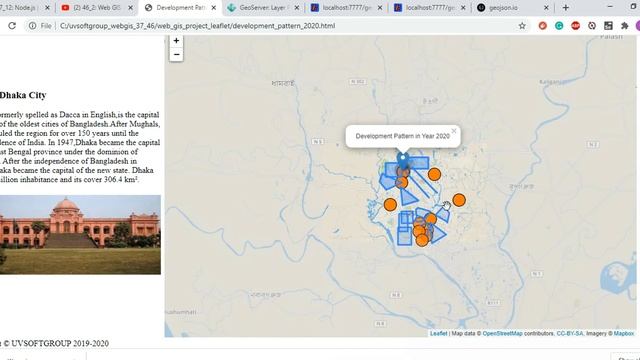Click the blue location marker pin
This screenshot has height=360, width=640.
coord(403,160)
